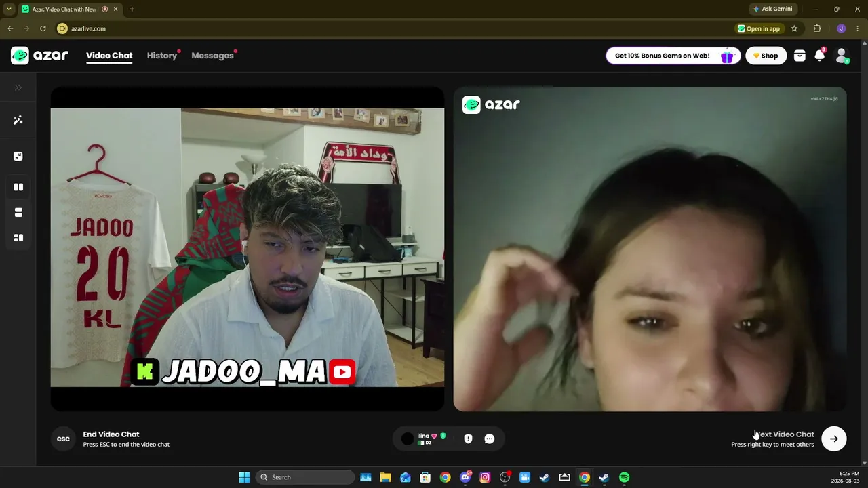Open Microsoft Store from taskbar
The width and height of the screenshot is (868, 488).
click(425, 477)
